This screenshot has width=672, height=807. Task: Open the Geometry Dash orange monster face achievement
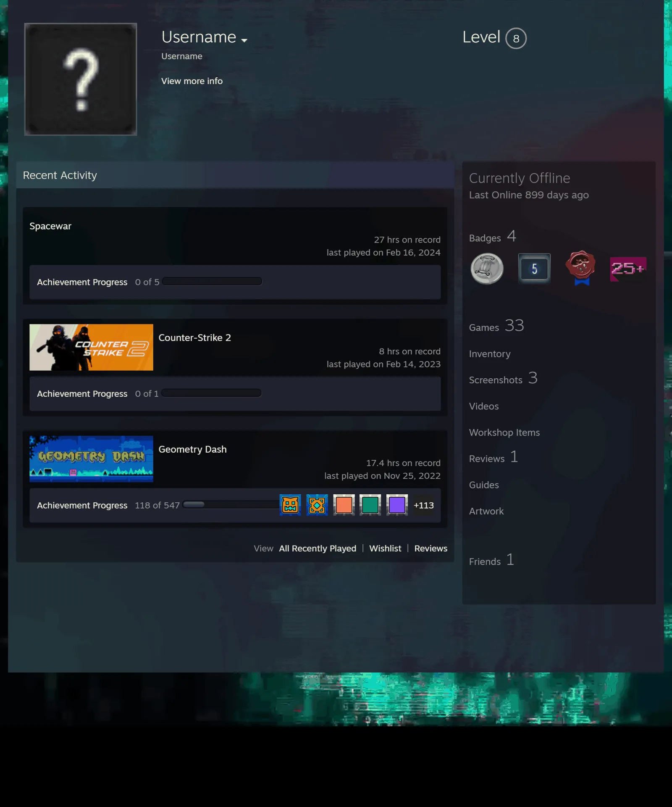pos(290,505)
